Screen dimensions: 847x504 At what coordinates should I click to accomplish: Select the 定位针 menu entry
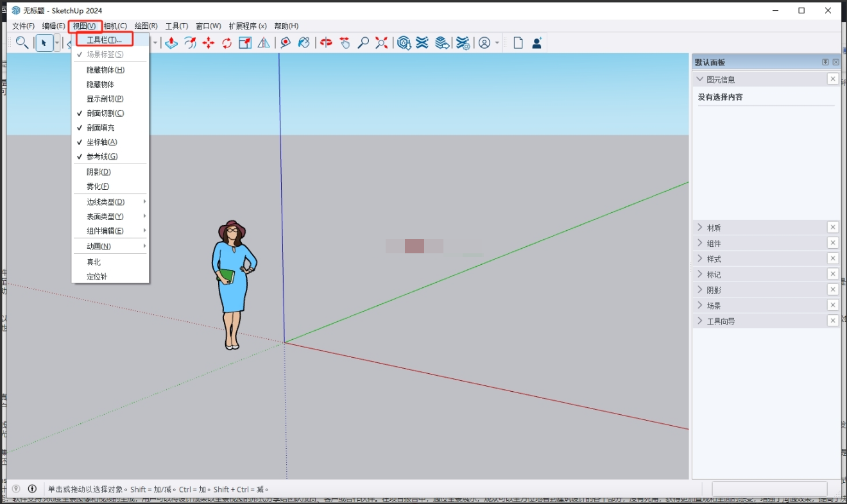(110, 276)
